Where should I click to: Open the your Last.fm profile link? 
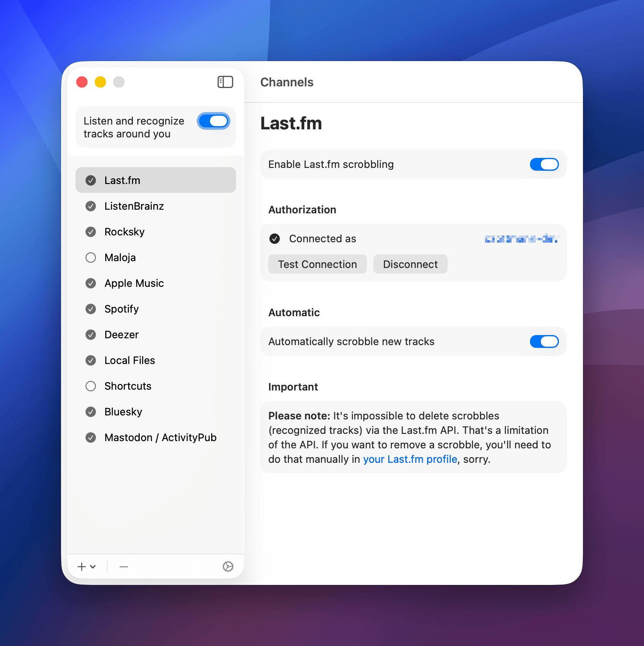[410, 459]
